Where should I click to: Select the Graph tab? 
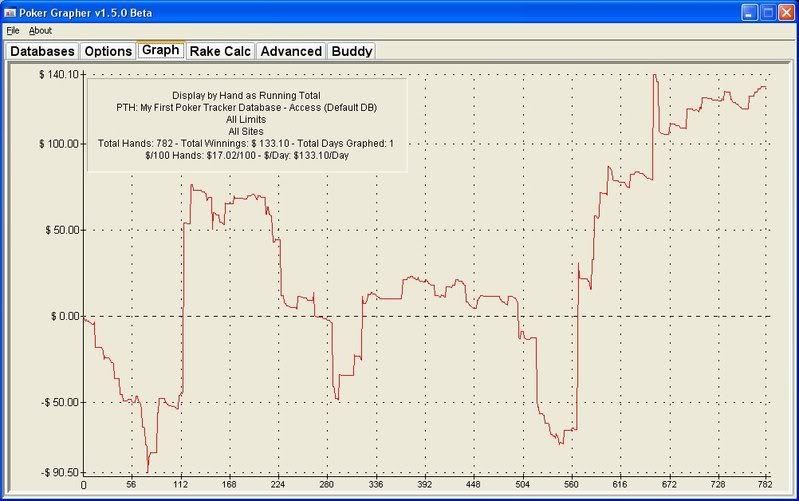click(x=160, y=50)
